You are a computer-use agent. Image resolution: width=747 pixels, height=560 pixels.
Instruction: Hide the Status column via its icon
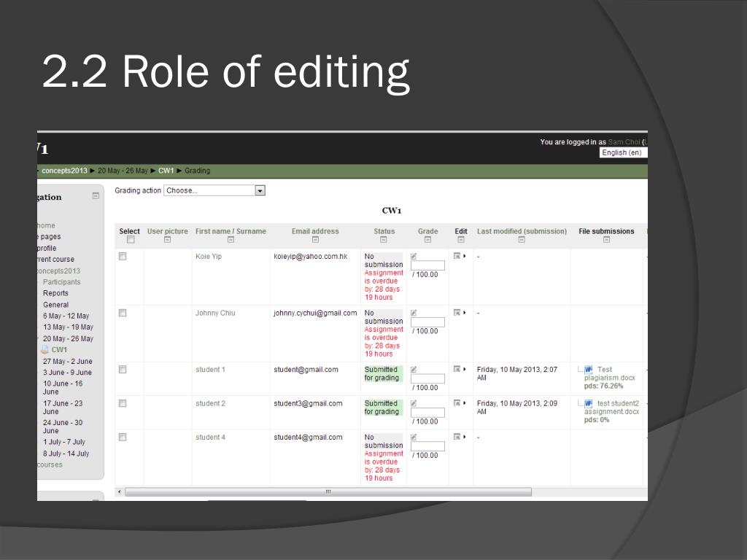tap(384, 240)
